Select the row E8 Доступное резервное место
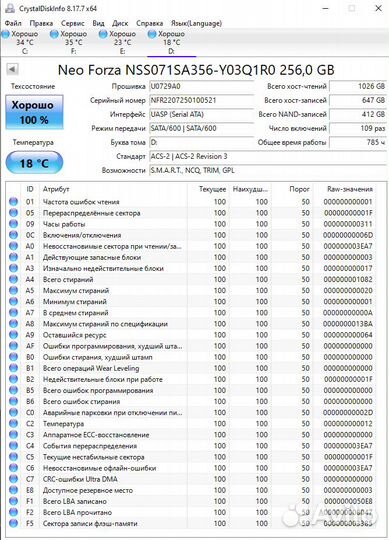389x540 pixels. (x=191, y=490)
